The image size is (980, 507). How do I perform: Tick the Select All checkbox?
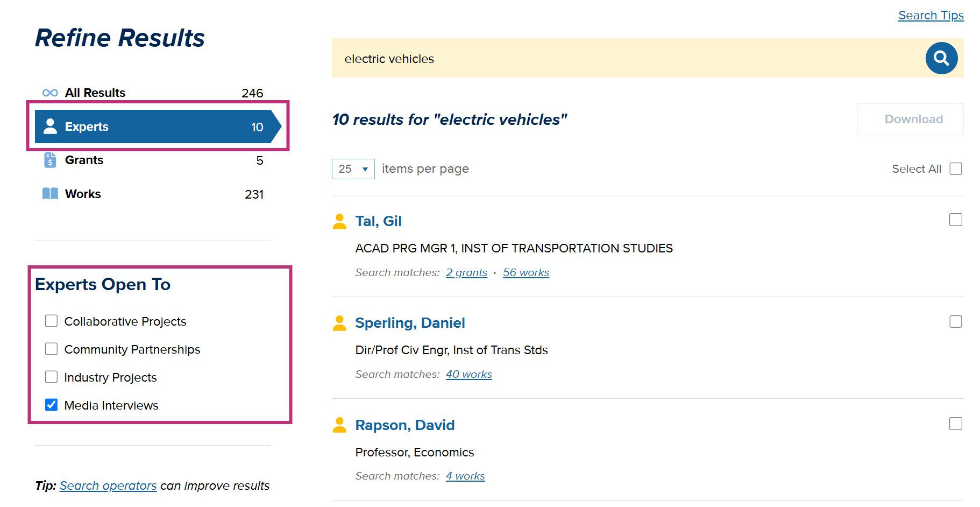click(955, 169)
